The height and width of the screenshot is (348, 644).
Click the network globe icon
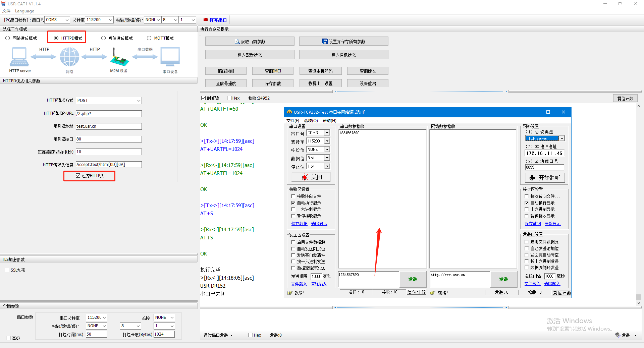point(69,57)
